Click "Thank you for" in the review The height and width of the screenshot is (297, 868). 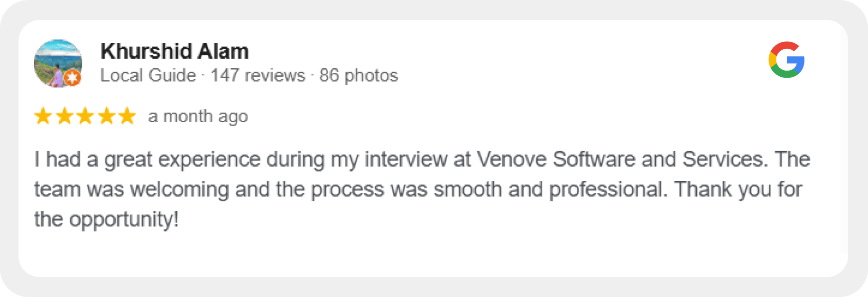(x=738, y=189)
